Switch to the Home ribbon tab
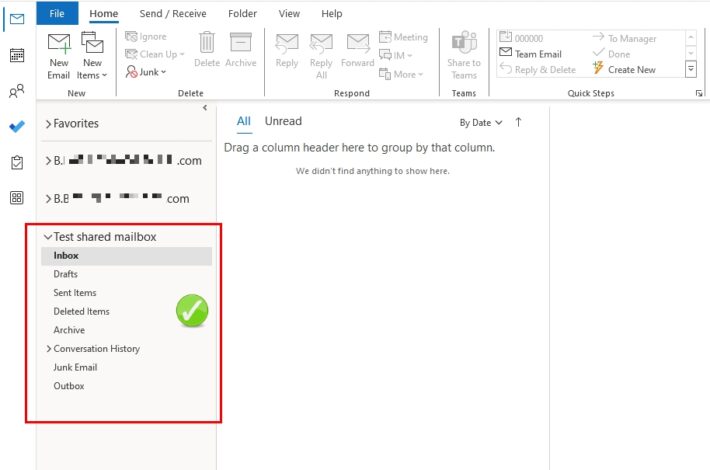 (104, 14)
